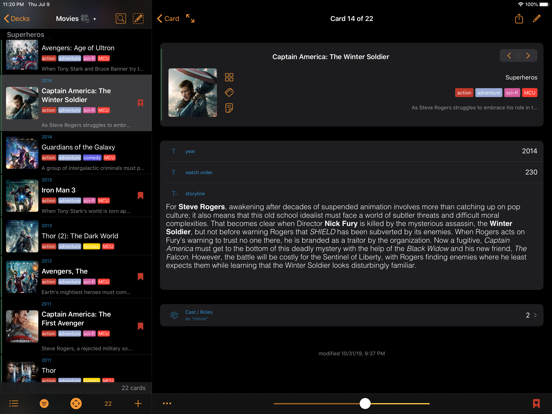Go back using the Card button
This screenshot has width=552, height=414.
click(x=168, y=19)
